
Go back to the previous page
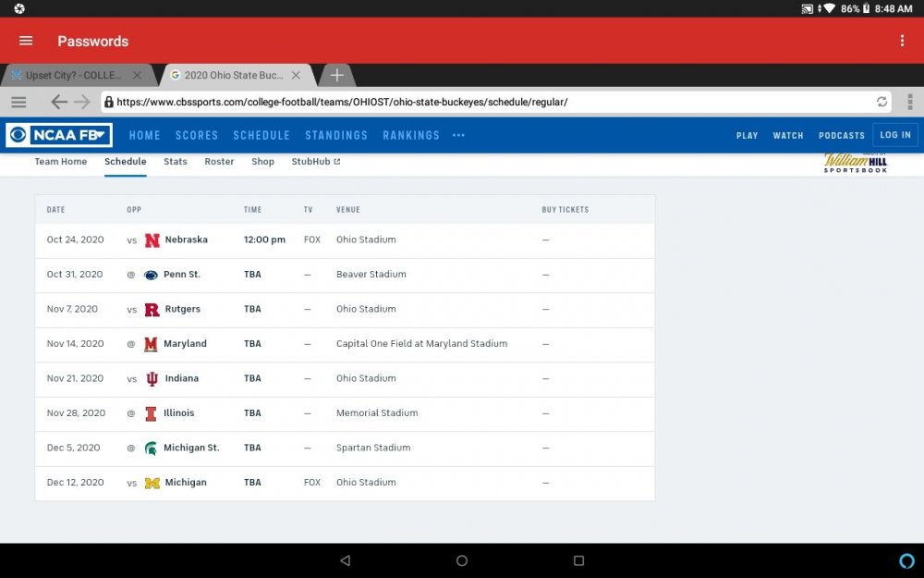(x=59, y=102)
